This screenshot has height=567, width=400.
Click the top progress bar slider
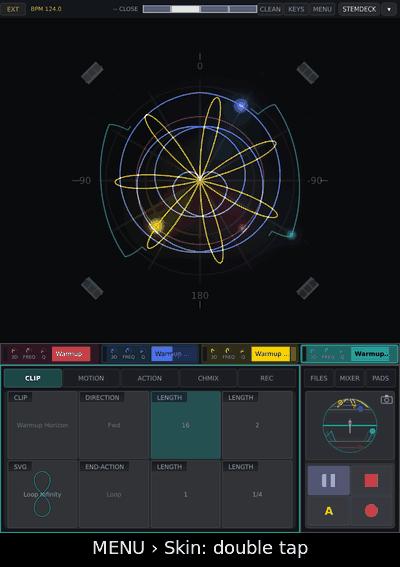200,9
